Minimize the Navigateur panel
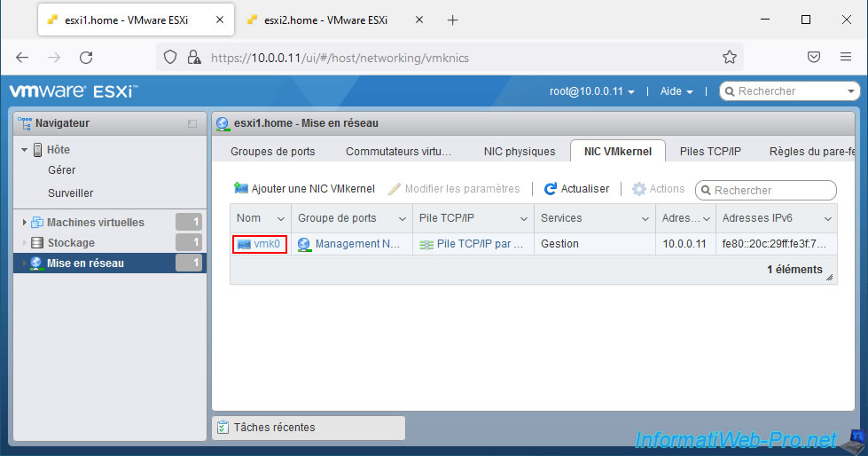 pos(192,123)
